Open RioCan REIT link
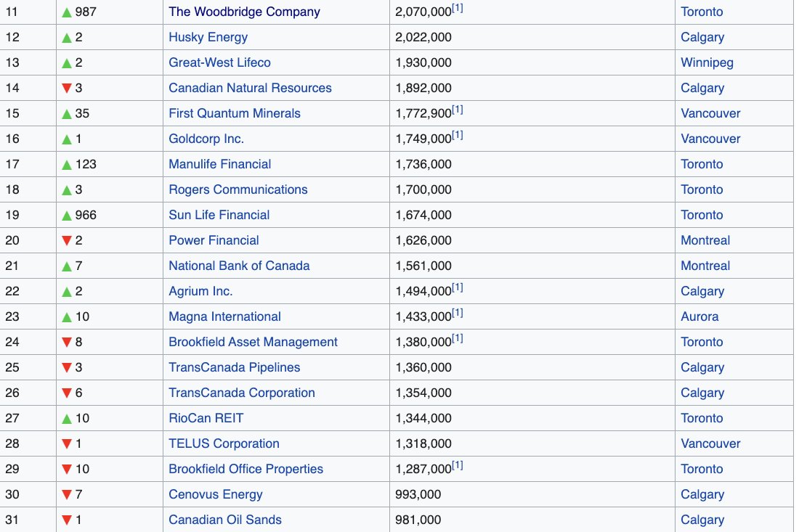Screen dimensions: 799x532 (206, 419)
